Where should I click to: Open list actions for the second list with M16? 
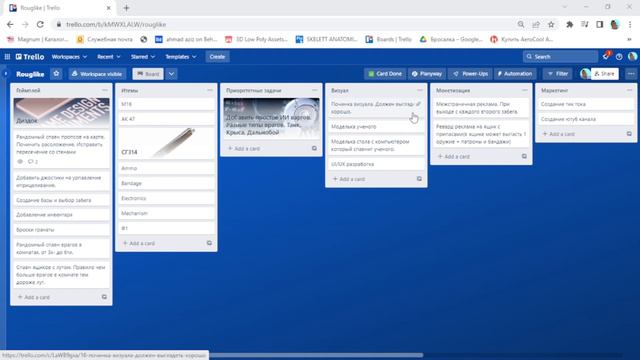[x=210, y=90]
